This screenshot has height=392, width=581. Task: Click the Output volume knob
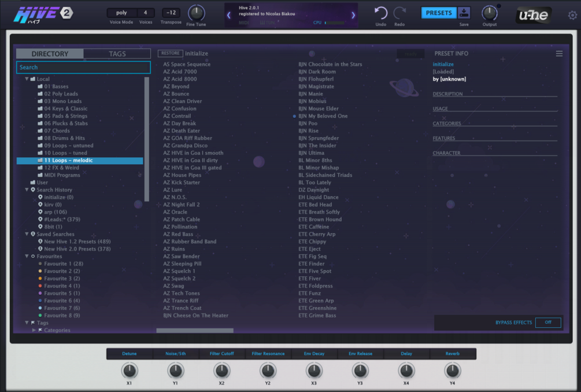(489, 13)
